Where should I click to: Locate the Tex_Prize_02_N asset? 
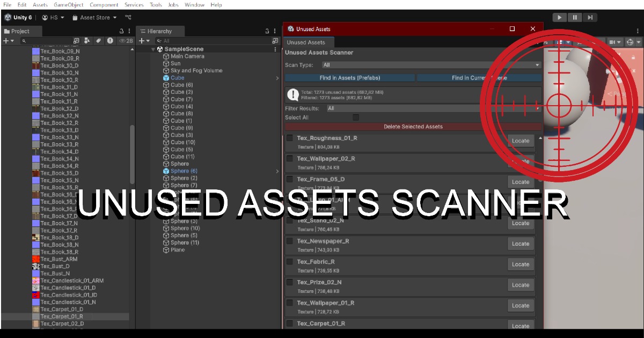[521, 285]
